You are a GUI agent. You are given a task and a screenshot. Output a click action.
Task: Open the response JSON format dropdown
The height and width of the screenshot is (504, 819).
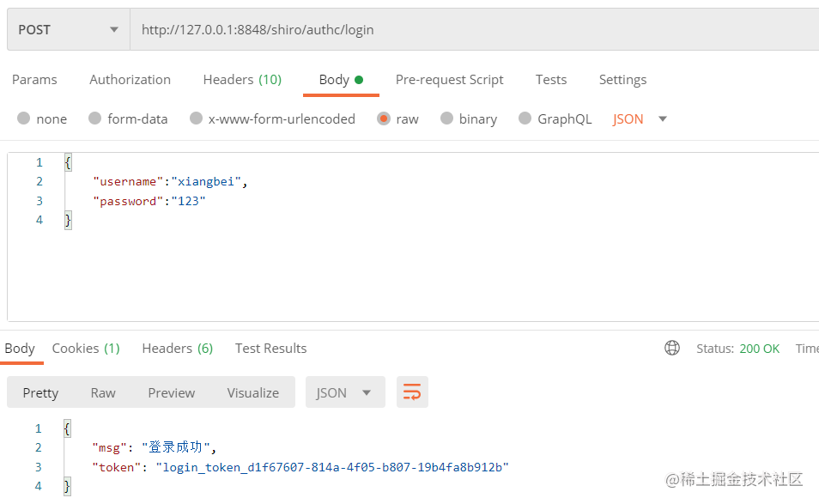[x=345, y=392]
